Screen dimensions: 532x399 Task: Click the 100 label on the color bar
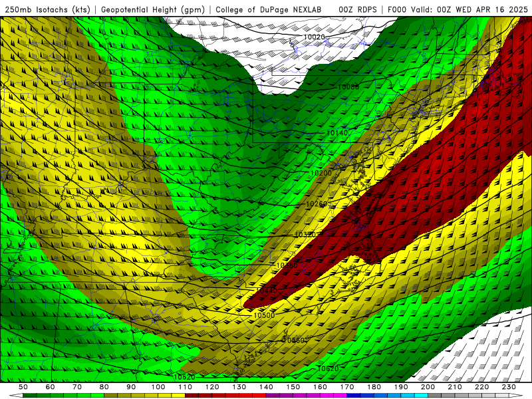tap(158, 387)
